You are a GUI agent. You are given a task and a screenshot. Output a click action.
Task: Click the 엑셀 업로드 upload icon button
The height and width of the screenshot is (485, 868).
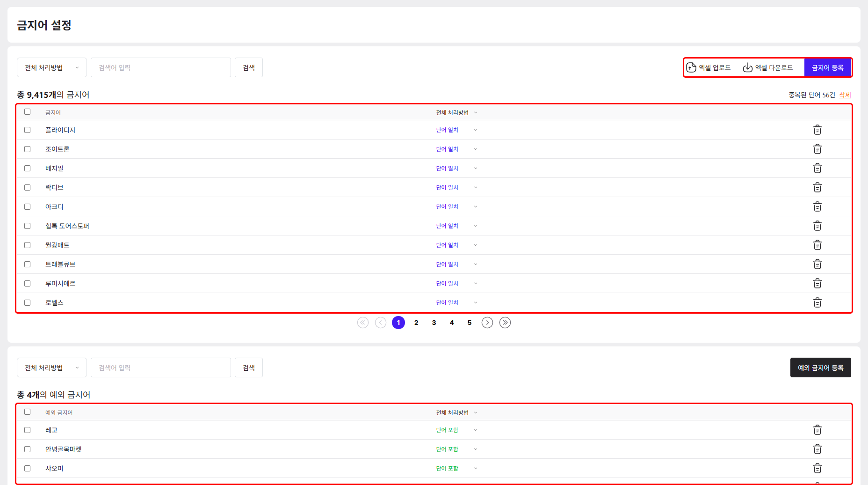click(x=708, y=67)
